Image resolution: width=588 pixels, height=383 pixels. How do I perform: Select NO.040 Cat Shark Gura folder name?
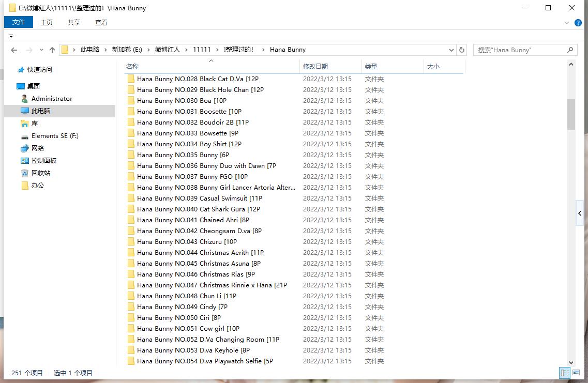click(x=199, y=209)
